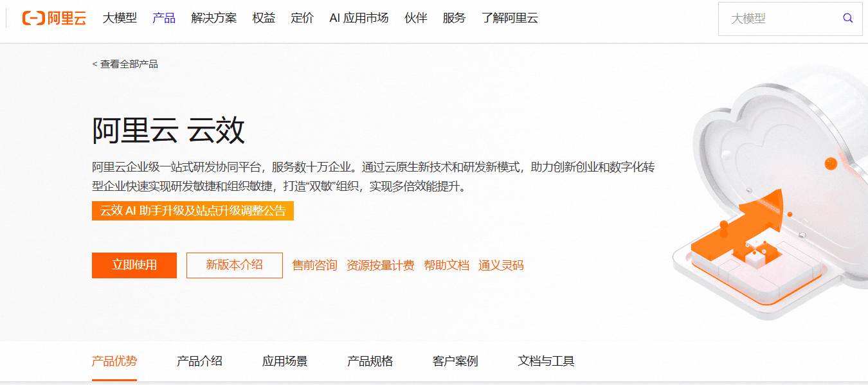Click the Alibaba Cloud logo

coord(54,18)
